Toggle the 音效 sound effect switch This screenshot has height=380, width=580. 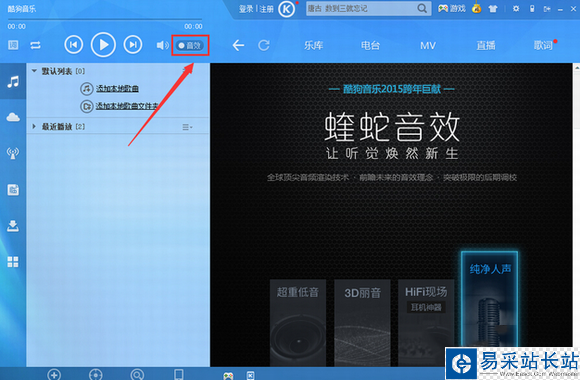click(190, 45)
